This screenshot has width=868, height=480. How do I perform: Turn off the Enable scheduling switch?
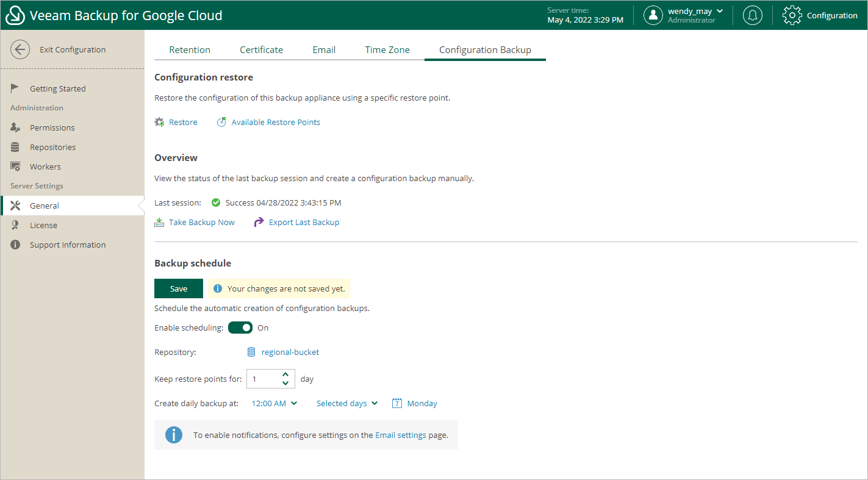[x=240, y=328]
